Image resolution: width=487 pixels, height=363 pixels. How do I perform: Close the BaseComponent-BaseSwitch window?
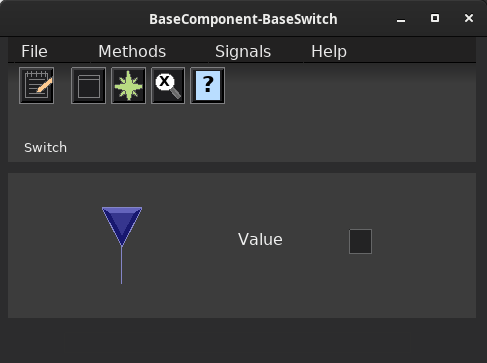point(469,18)
